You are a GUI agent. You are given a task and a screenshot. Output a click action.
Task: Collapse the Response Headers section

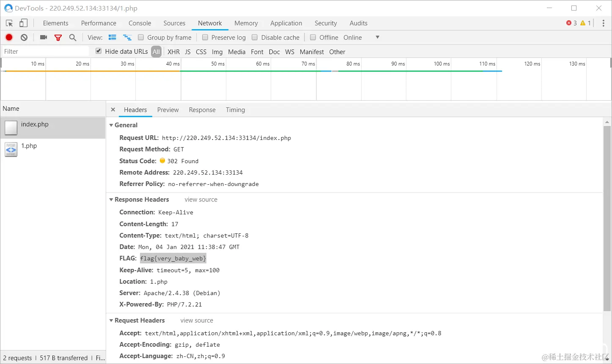[111, 200]
